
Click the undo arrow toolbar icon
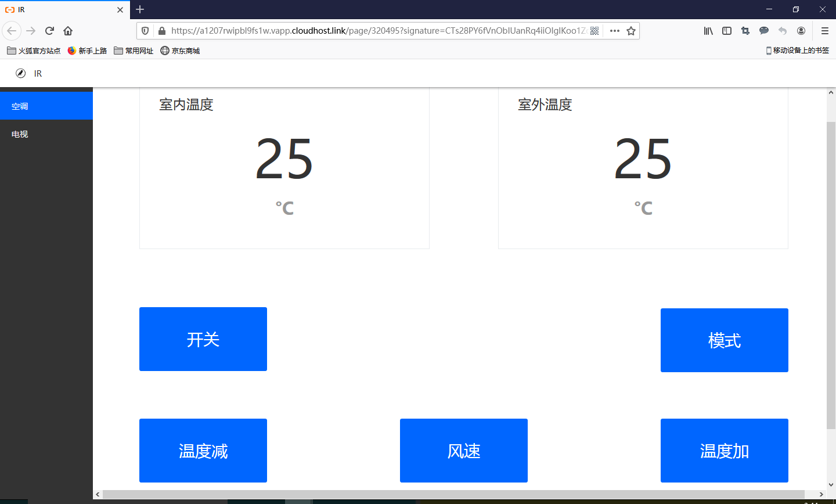point(783,31)
